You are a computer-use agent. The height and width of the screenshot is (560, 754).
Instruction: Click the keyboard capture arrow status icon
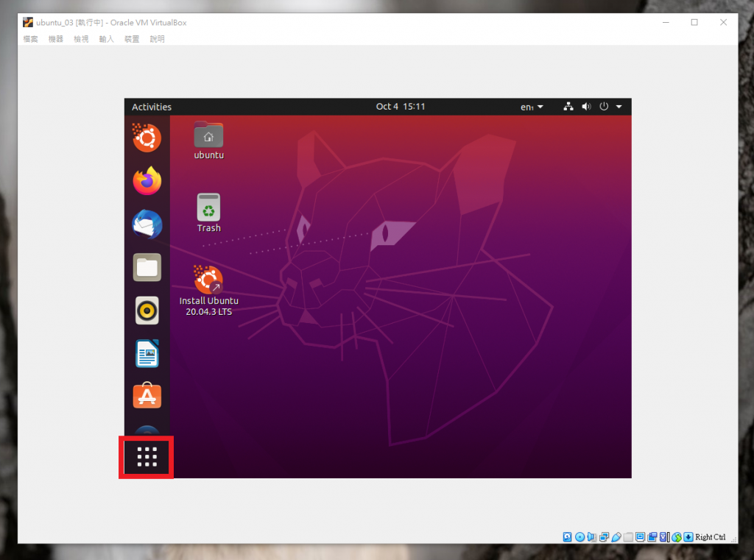(688, 537)
